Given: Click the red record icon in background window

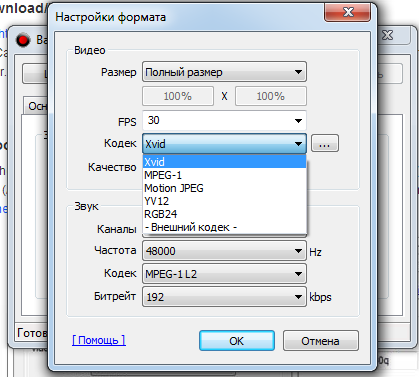Looking at the screenshot, I should 23,40.
